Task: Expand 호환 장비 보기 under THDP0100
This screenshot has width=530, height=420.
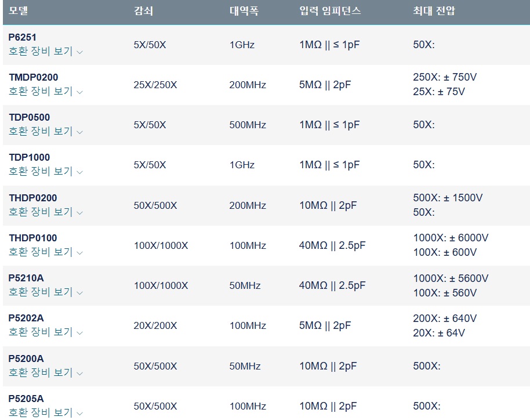Action: (46, 252)
